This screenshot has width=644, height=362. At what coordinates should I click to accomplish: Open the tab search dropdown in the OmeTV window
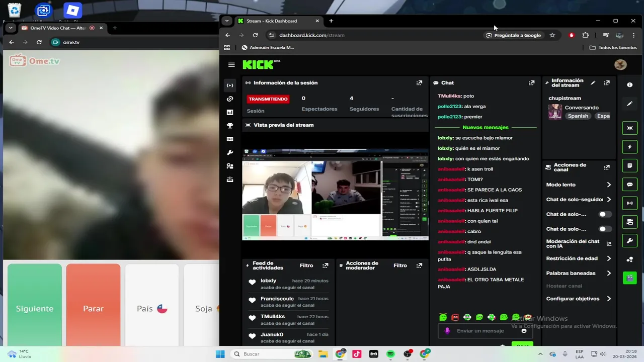[11, 28]
